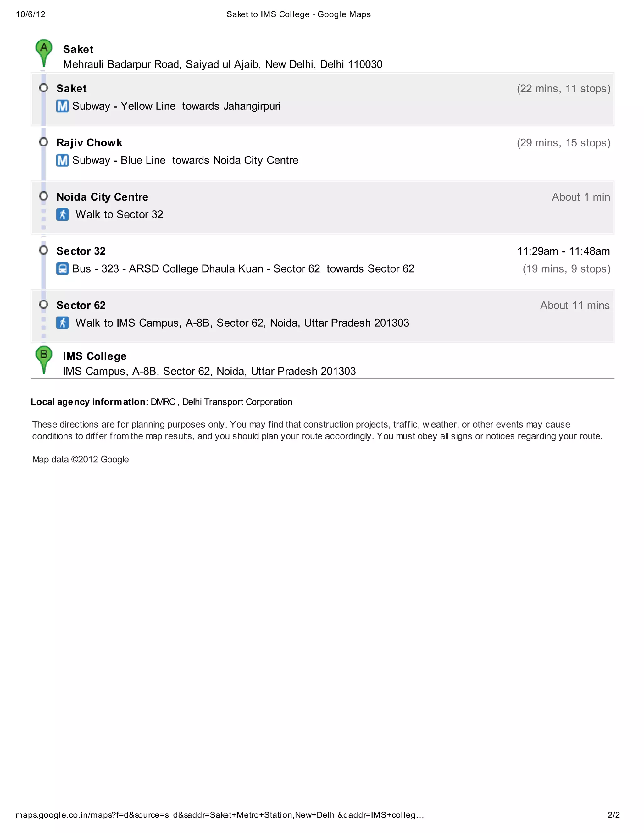Click the Blue Line subway metro icon
The width and height of the screenshot is (644, 833).
point(63,160)
